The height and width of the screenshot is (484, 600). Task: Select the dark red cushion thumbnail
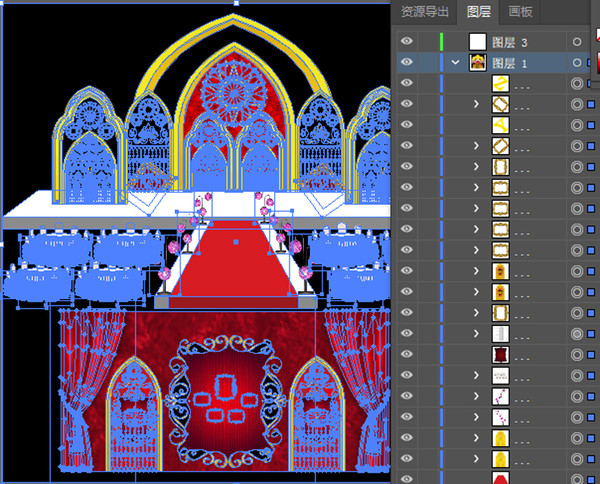pos(500,355)
